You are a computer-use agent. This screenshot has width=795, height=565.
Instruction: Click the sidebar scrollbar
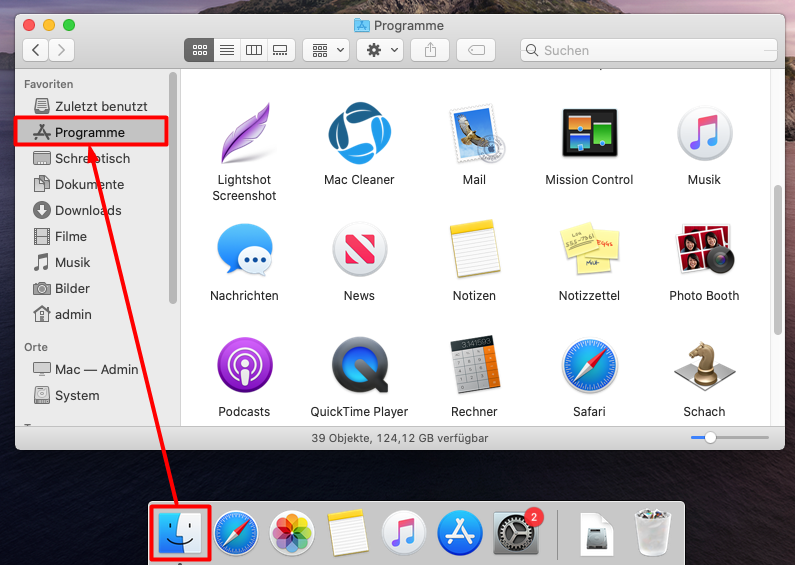(x=173, y=188)
